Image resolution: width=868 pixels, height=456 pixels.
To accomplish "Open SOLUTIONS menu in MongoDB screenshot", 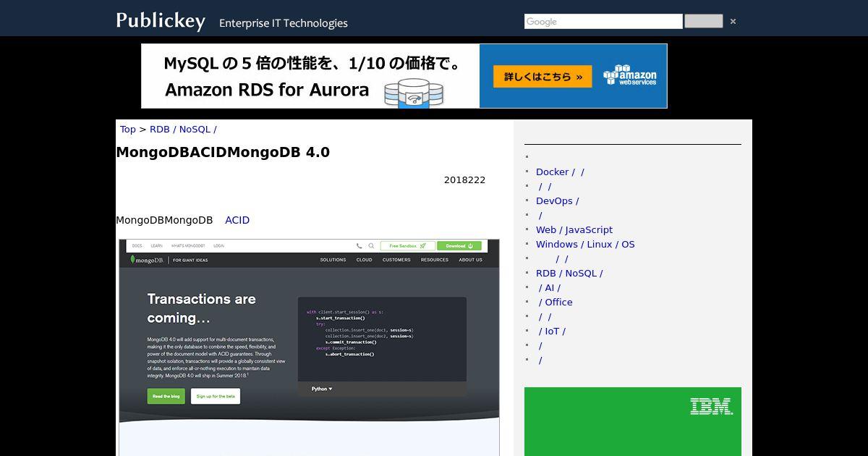I will pyautogui.click(x=333, y=260).
